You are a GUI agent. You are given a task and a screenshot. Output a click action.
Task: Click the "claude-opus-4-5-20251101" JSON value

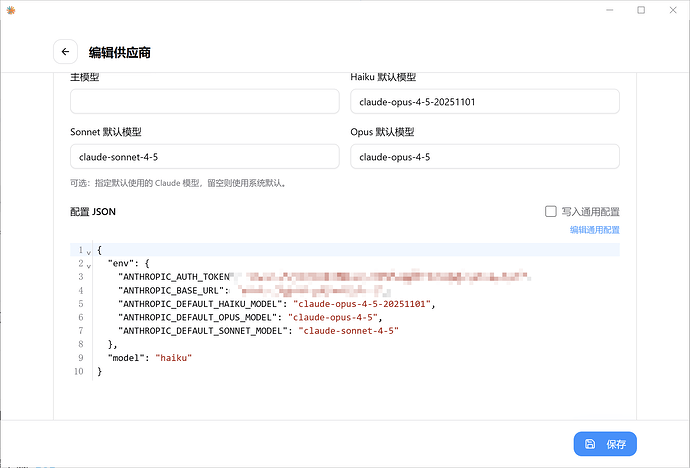coord(362,304)
